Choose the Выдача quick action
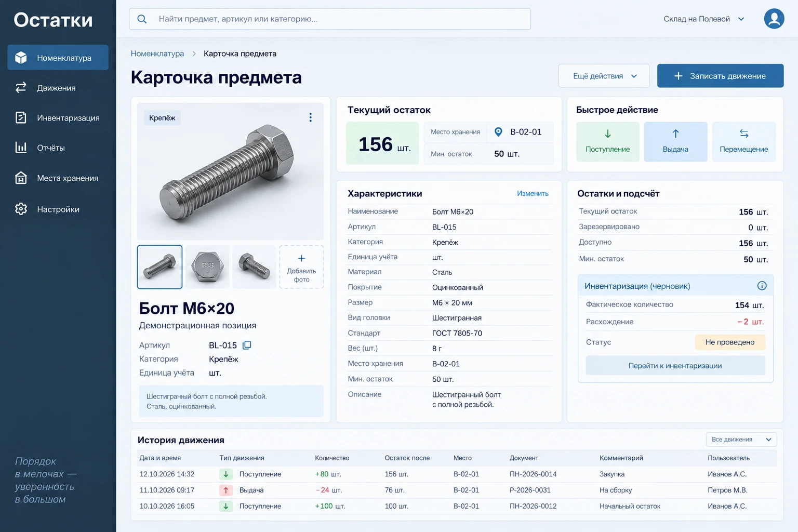 tap(675, 142)
